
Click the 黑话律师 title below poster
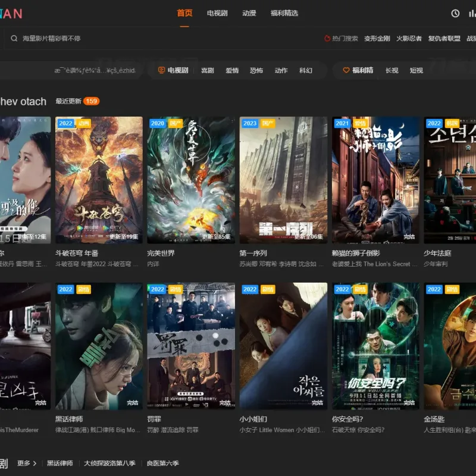click(69, 419)
